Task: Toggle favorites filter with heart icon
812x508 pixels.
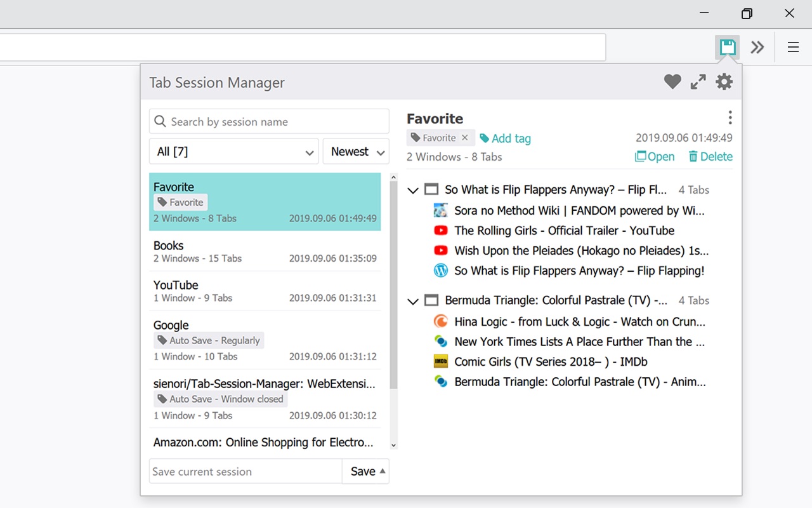Action: [672, 81]
